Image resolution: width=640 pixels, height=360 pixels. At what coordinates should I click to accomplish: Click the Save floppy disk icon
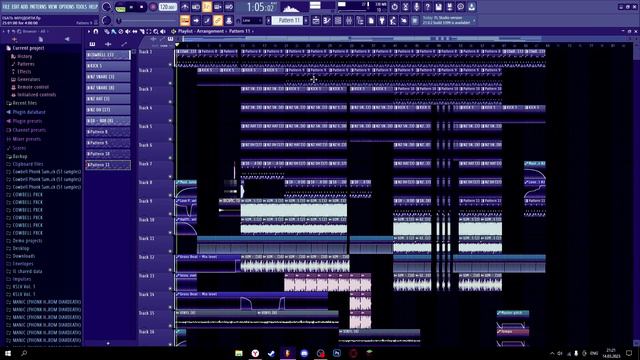click(439, 7)
